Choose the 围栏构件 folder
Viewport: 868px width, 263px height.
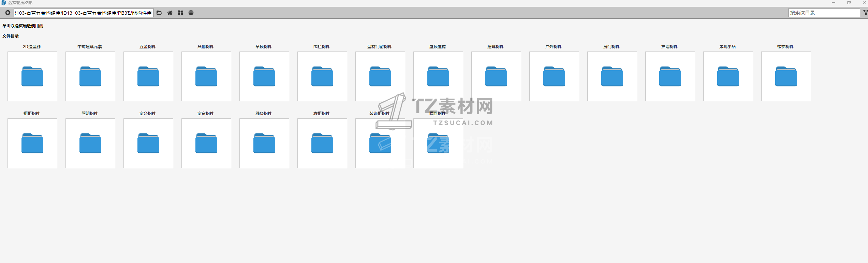(322, 76)
